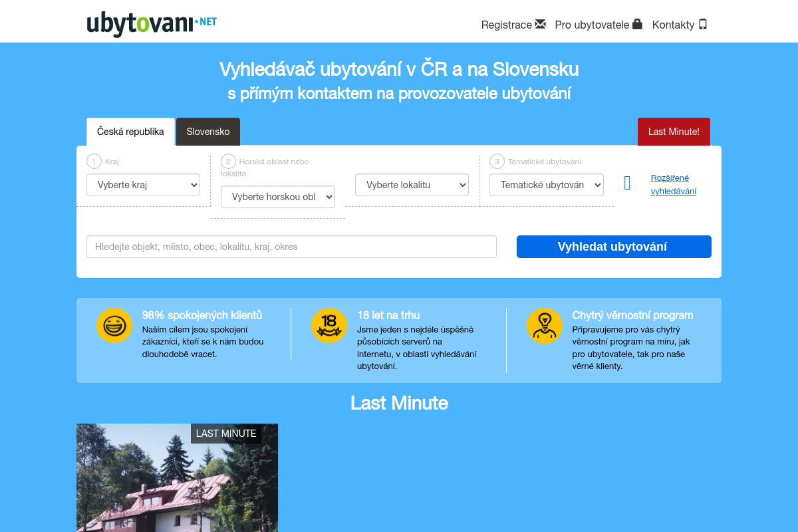Click the lightbulb-head icon for věrnostní program

pyautogui.click(x=545, y=326)
